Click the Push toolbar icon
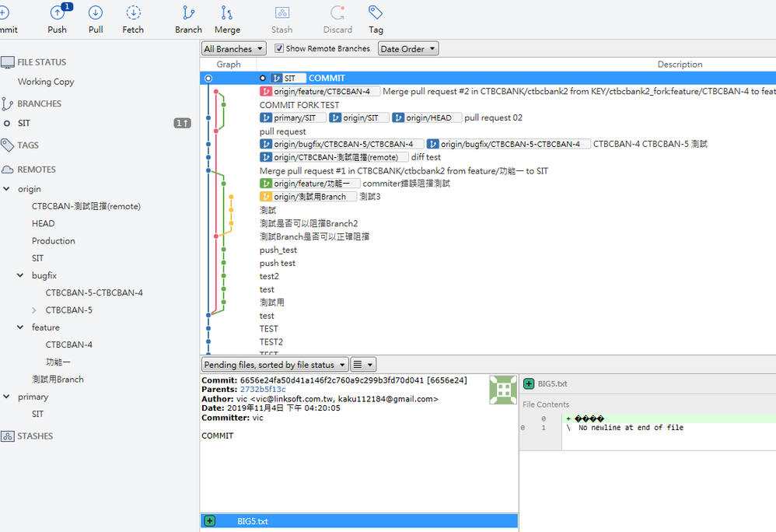 pos(58,13)
